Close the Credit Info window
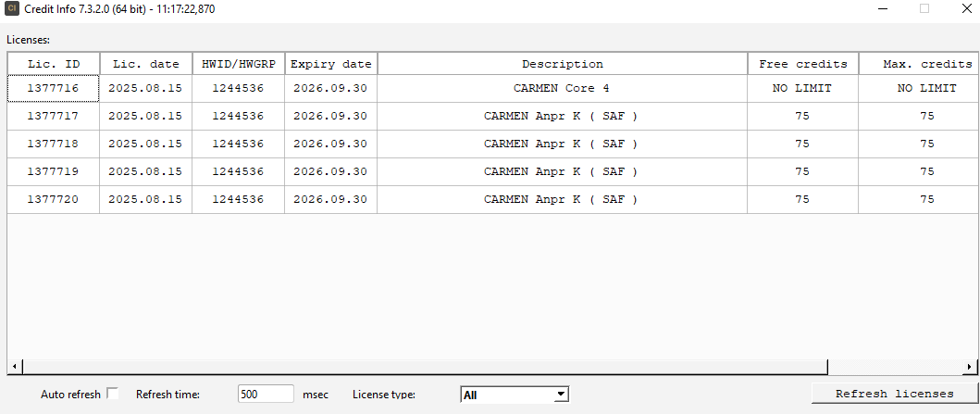Screen dimensions: 980x414 tap(965, 8)
